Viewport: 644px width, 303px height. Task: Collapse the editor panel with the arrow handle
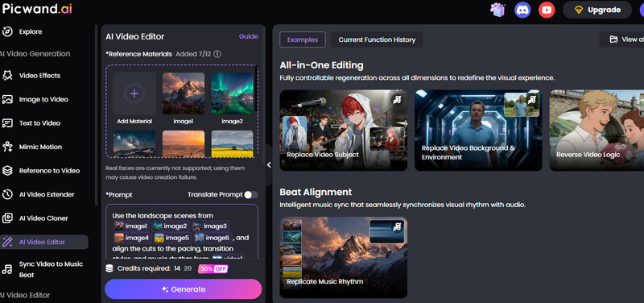(269, 165)
